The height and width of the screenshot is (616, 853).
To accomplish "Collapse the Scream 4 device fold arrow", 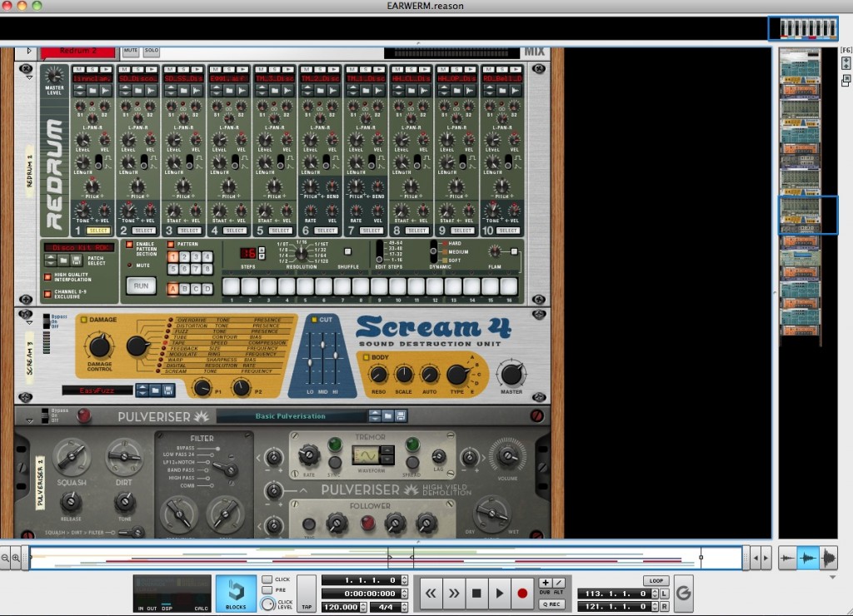I will [x=29, y=323].
